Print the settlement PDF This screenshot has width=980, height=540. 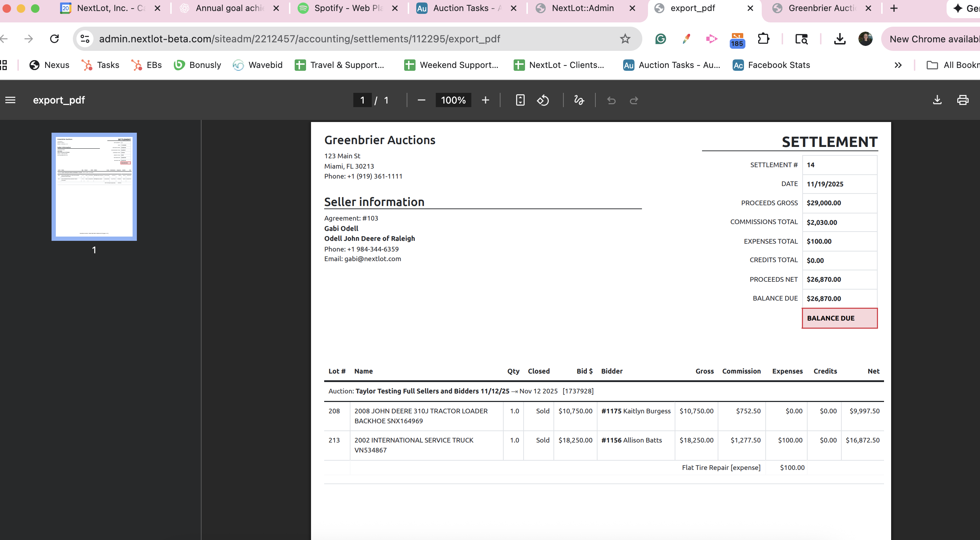pyautogui.click(x=963, y=100)
